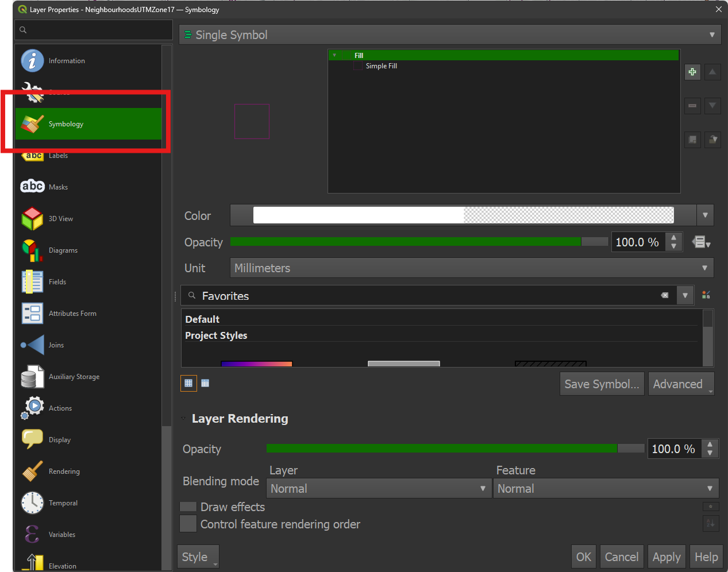728x572 pixels.
Task: Click the symbol Color swatch bar
Action: (463, 215)
